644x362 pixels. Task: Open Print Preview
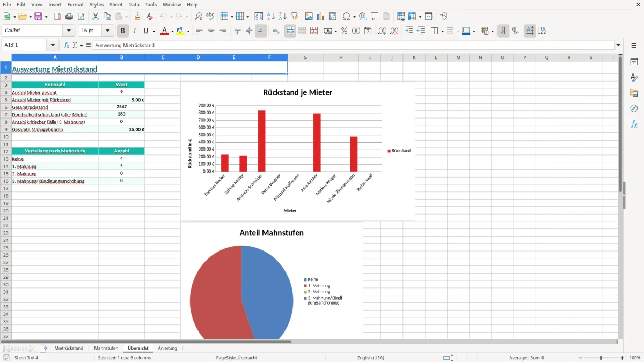click(x=81, y=17)
